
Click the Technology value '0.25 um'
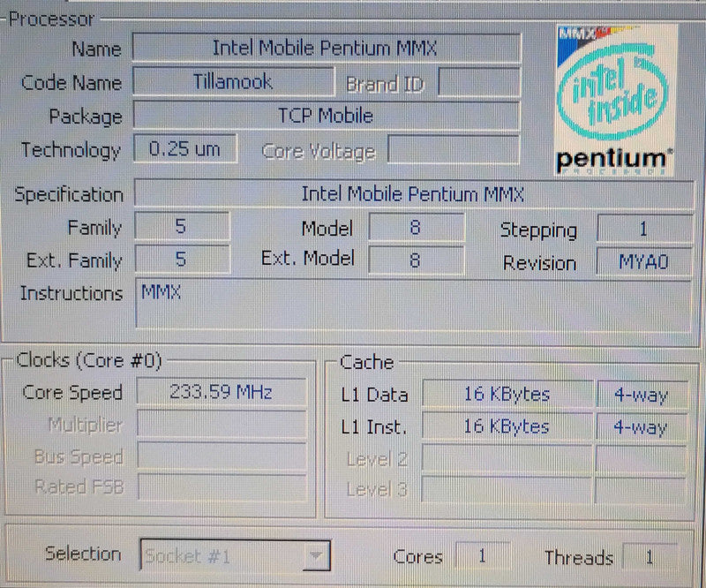[185, 149]
